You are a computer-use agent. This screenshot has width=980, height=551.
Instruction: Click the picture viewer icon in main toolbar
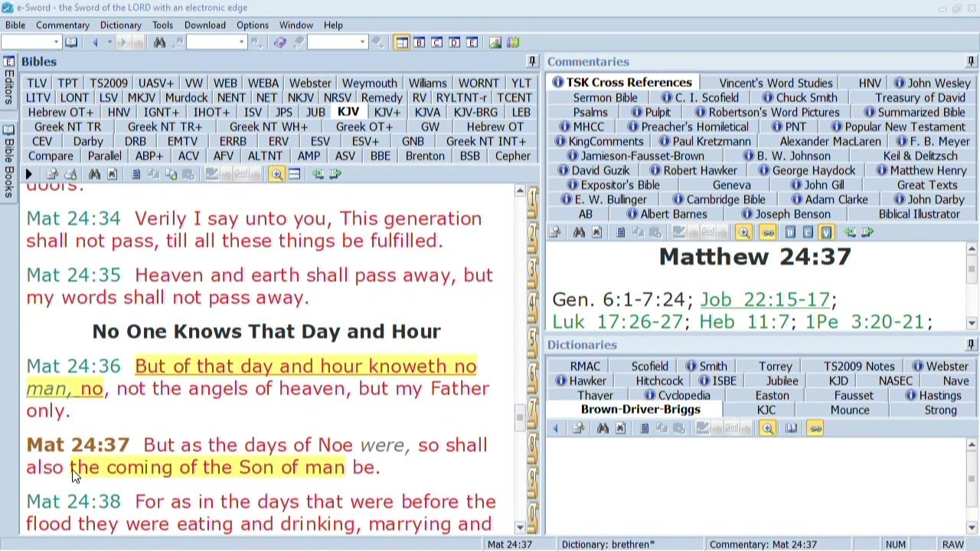(x=495, y=43)
